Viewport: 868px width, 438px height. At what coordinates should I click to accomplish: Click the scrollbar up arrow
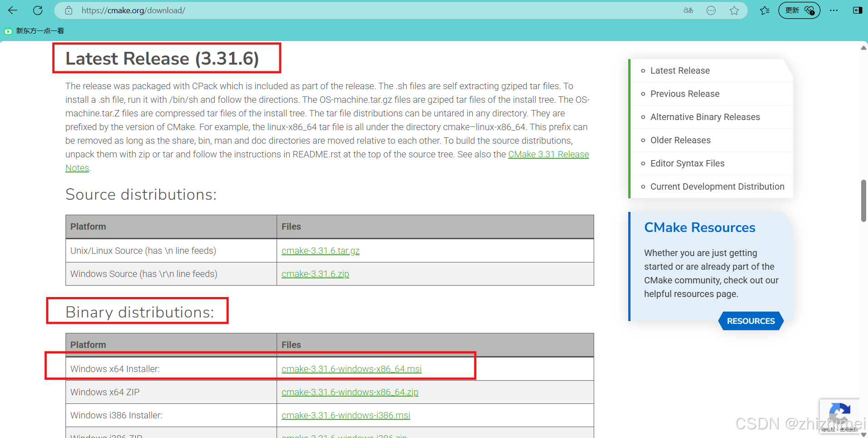coord(863,48)
